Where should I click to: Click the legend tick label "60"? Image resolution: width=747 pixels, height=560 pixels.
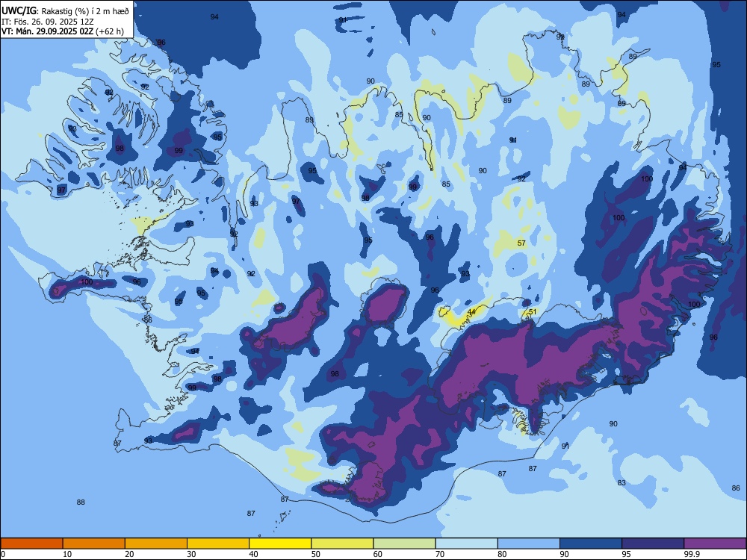click(x=378, y=554)
